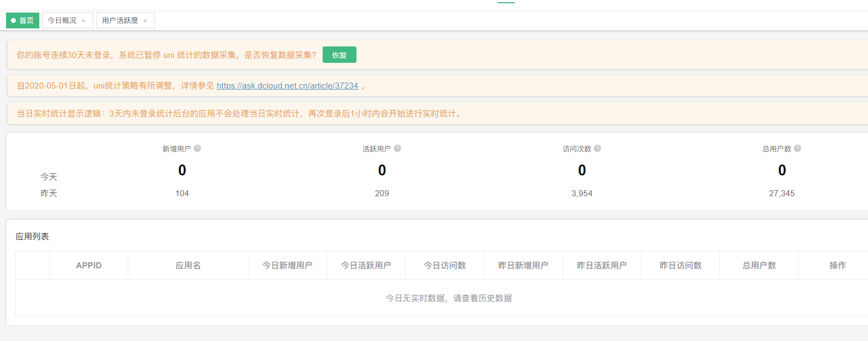Viewport: 868px width, 341px height.
Task: Click help icon beside 总用户数
Action: click(798, 149)
